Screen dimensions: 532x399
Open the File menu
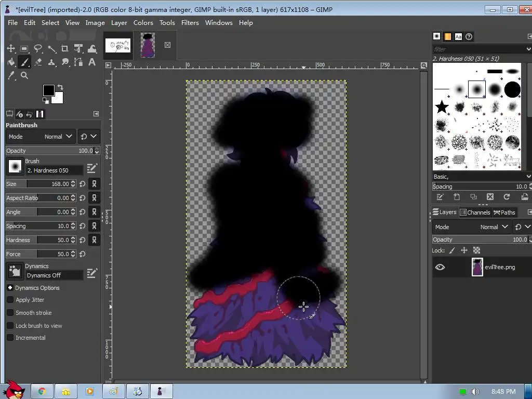tap(12, 23)
